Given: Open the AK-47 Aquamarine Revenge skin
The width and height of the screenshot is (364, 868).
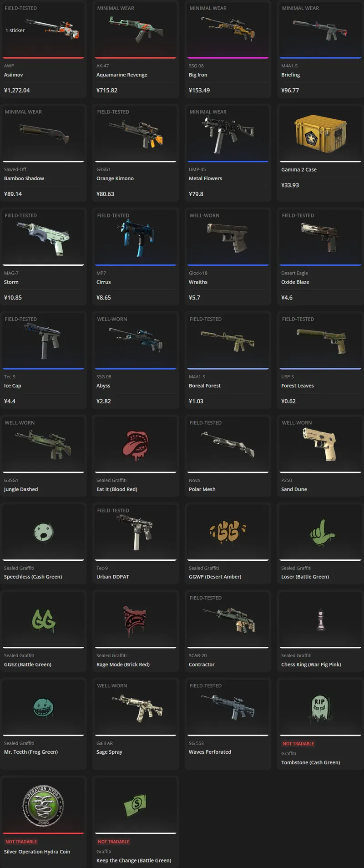Looking at the screenshot, I should pos(136,29).
